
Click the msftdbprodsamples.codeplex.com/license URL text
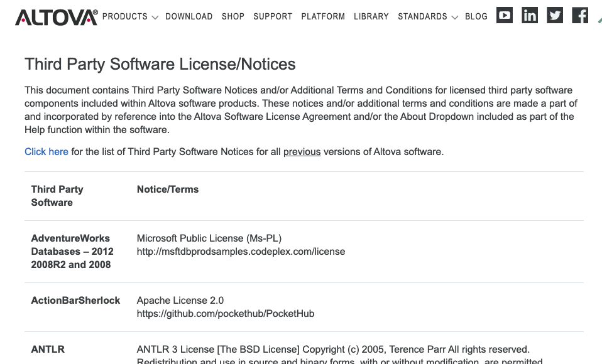[241, 252]
